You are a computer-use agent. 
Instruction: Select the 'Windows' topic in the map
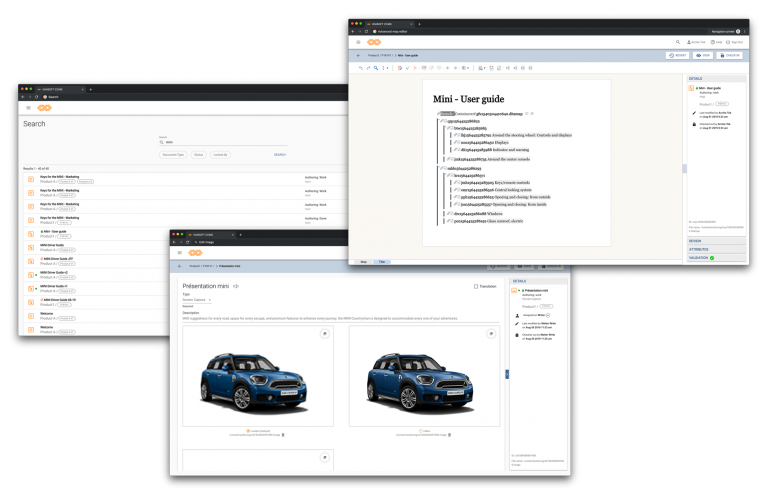(495, 214)
